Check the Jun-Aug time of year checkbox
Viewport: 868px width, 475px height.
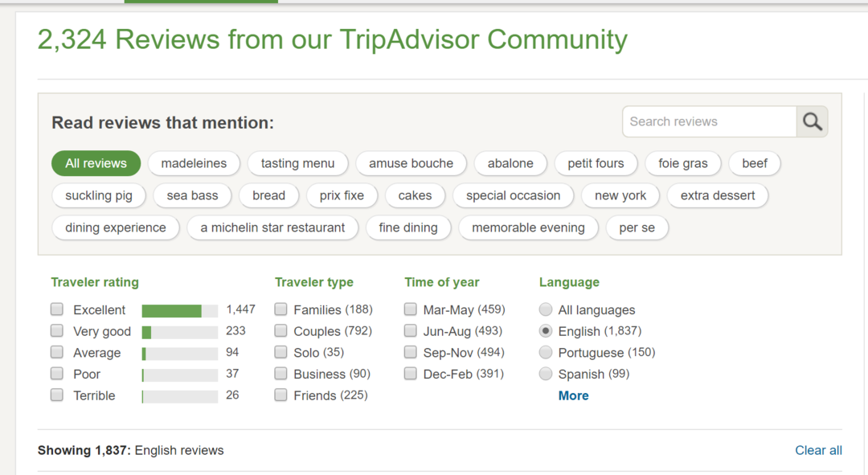point(410,330)
